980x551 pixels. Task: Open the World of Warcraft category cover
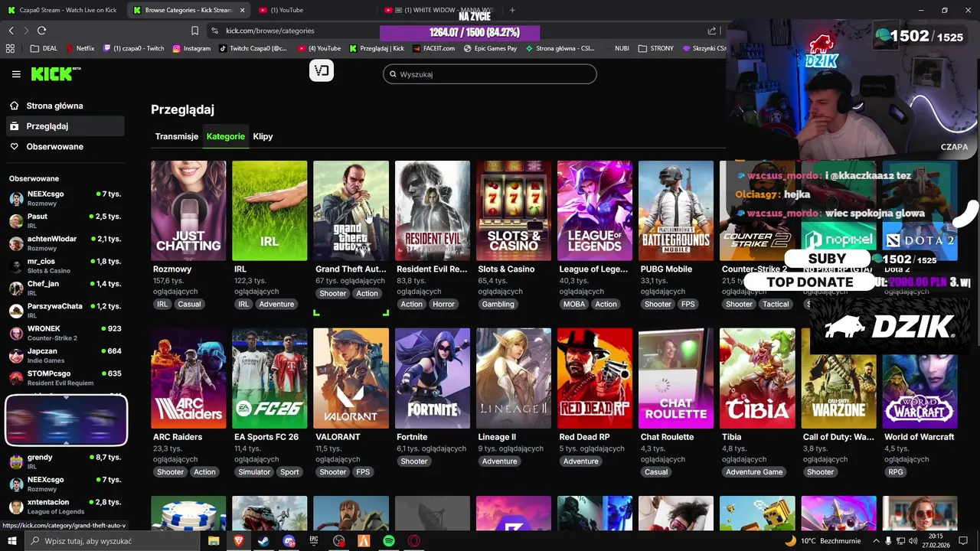click(x=920, y=378)
